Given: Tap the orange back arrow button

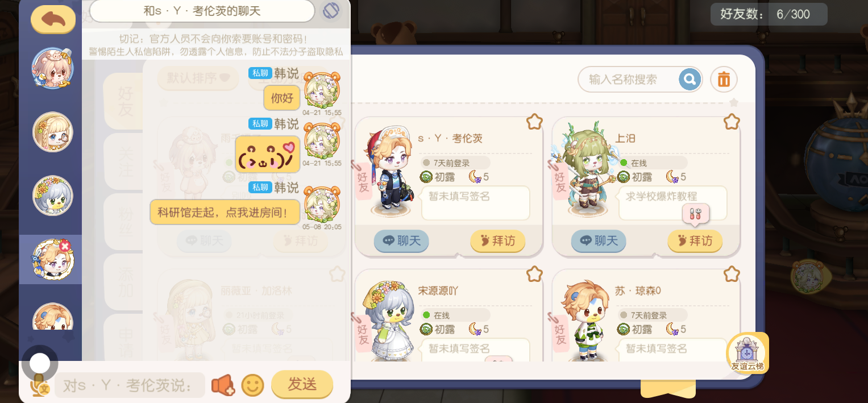Looking at the screenshot, I should 53,19.
